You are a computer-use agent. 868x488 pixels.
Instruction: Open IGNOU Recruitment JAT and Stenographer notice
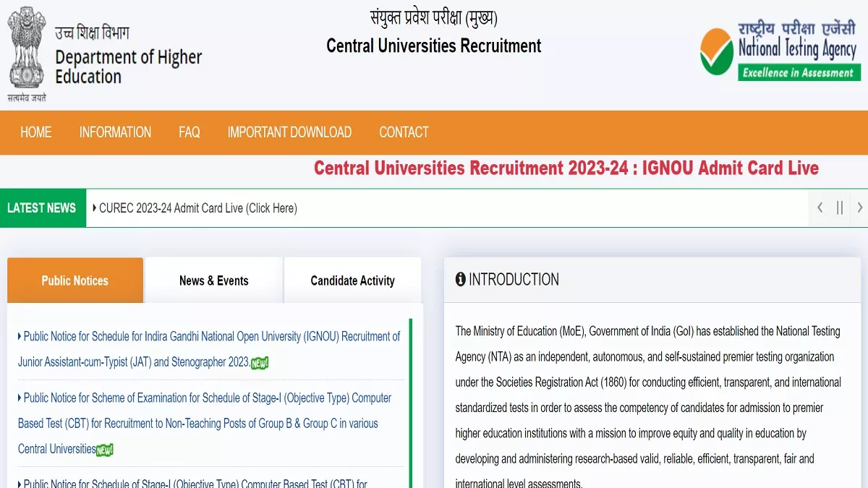pos(209,349)
